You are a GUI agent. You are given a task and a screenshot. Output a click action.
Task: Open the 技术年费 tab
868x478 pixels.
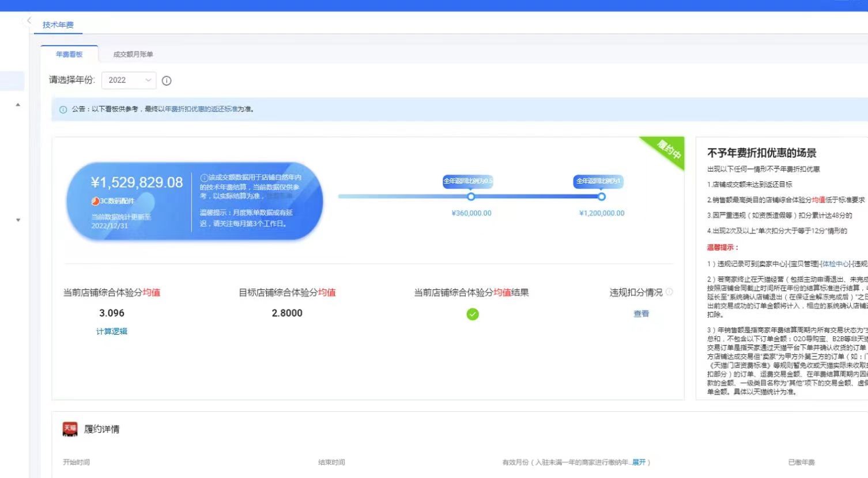click(x=58, y=25)
